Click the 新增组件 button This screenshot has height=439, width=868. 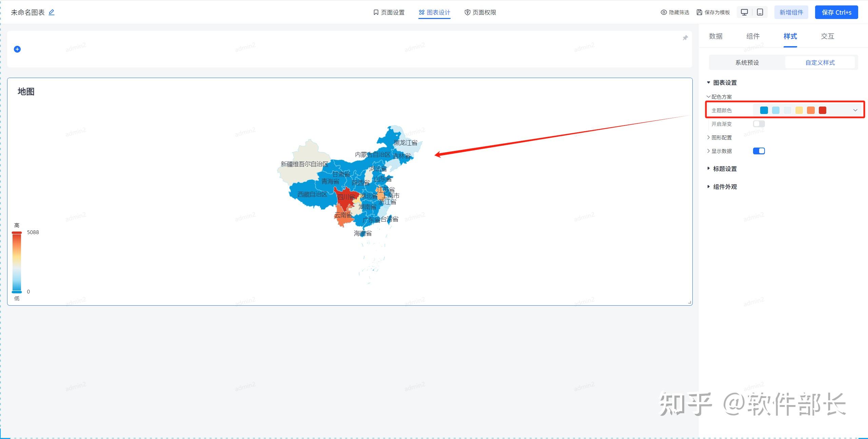(791, 12)
